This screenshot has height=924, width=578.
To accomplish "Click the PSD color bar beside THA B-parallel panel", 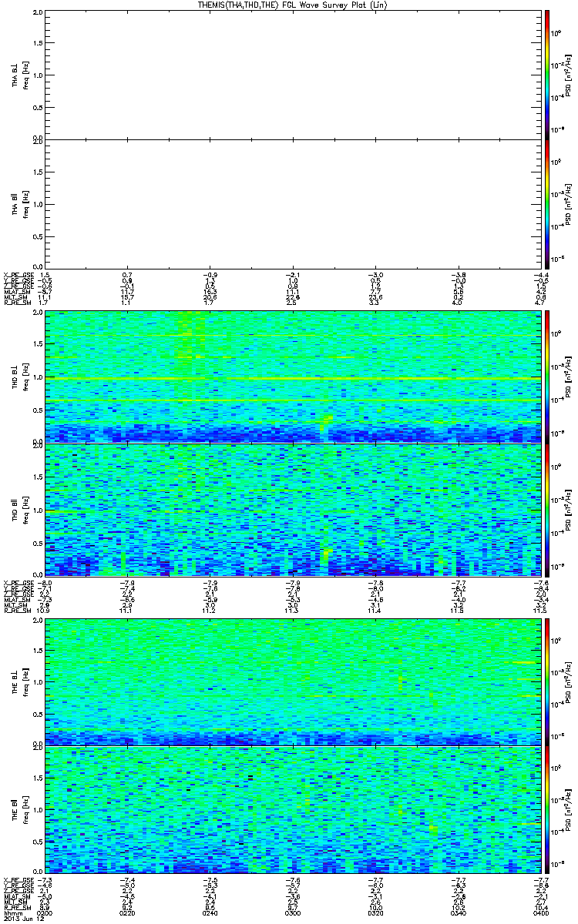I will point(547,203).
